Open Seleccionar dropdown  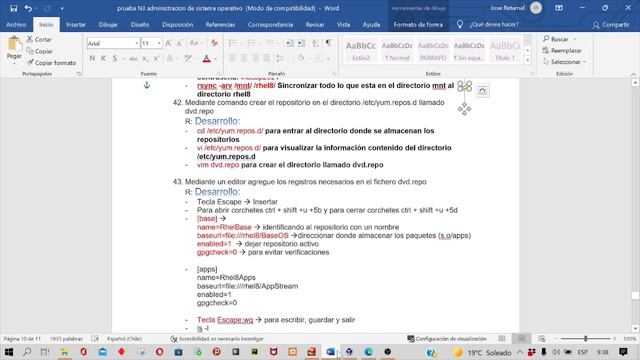[564, 62]
